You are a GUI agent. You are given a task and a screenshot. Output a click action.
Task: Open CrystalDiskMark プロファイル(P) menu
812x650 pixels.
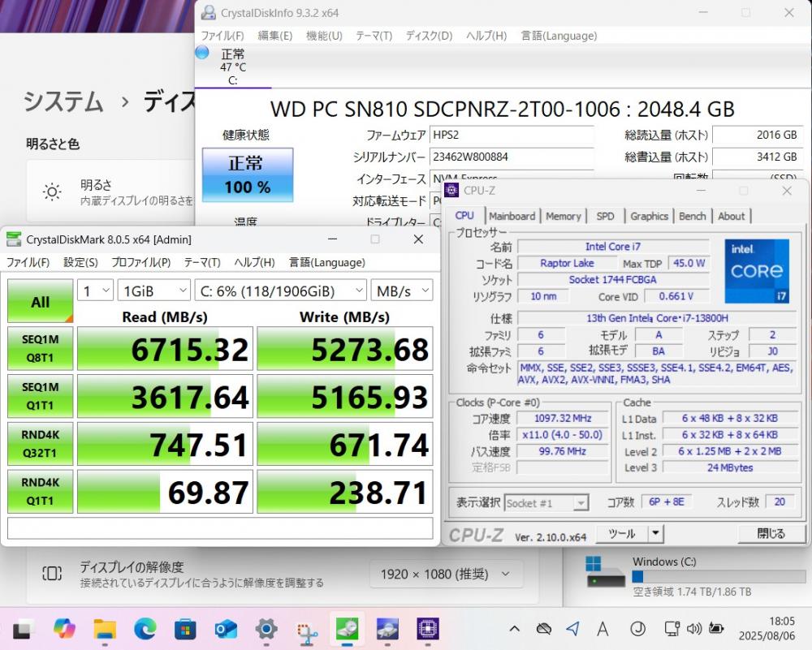(140, 262)
